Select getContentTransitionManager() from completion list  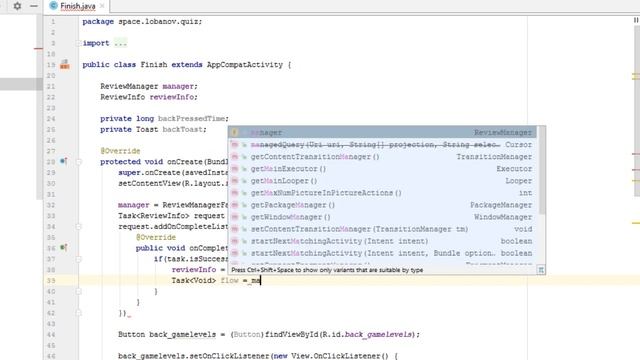click(x=382, y=157)
